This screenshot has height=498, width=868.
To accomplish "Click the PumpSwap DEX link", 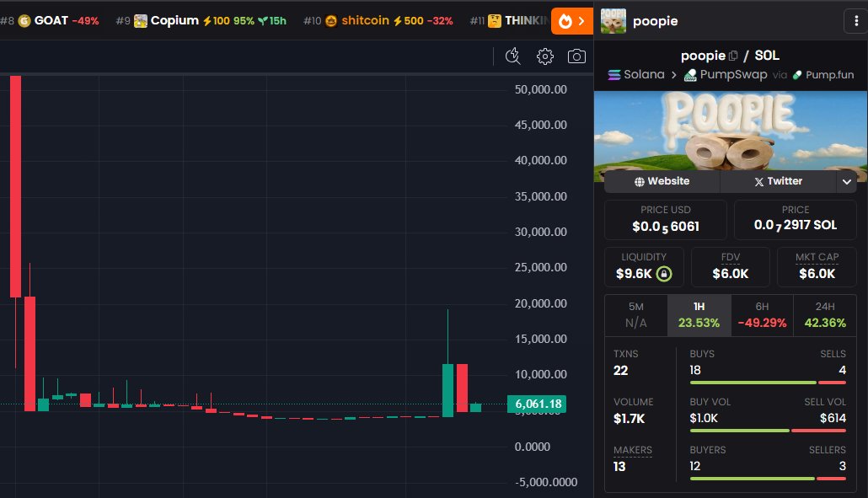I will (726, 75).
